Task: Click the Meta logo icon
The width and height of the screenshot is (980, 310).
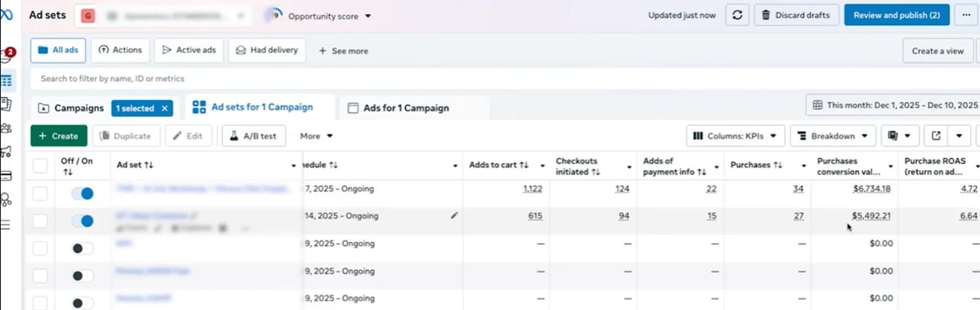Action: (6, 15)
